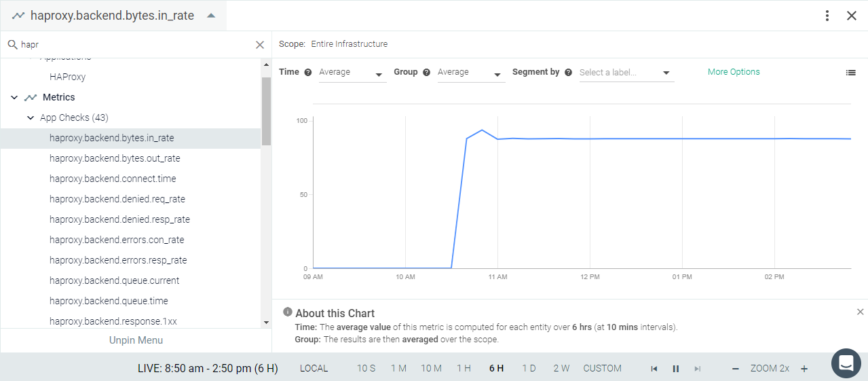Pause the live data stream
868x381 pixels.
[676, 369]
